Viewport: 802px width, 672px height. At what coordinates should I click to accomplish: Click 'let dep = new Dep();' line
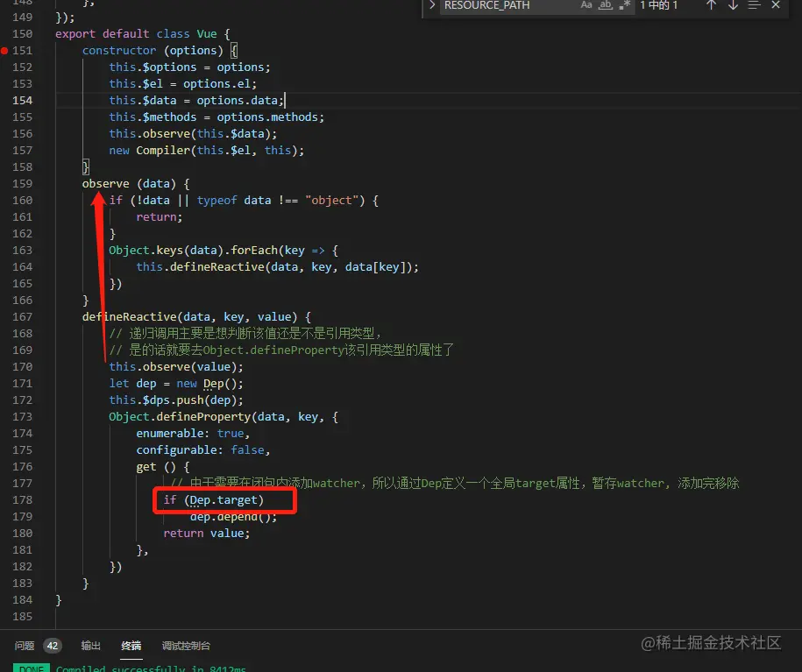176,384
